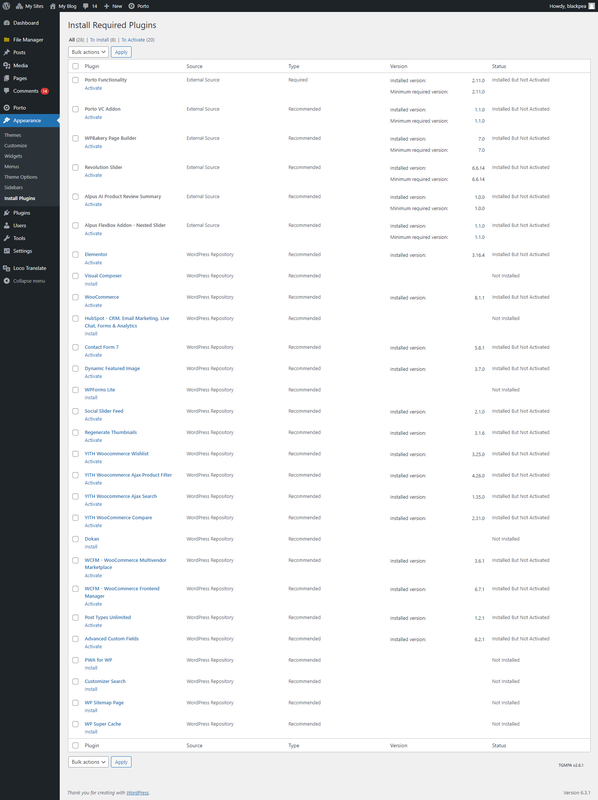Filter by To Activate (20)

(x=138, y=40)
